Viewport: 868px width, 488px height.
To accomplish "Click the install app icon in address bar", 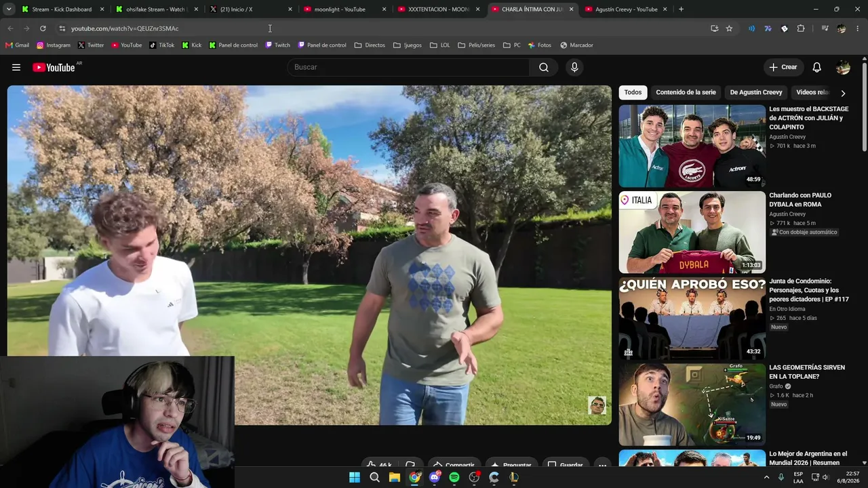I will (714, 28).
